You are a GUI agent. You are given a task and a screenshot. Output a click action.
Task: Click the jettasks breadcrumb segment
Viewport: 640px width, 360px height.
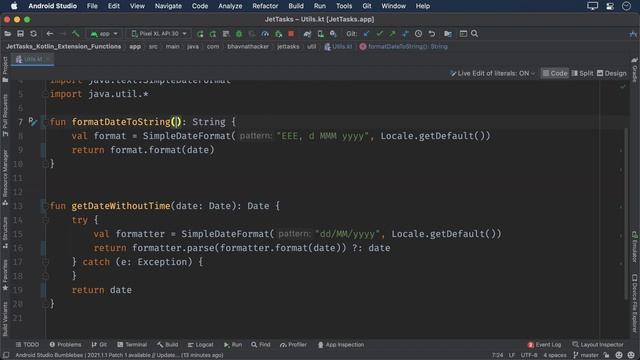coord(288,47)
